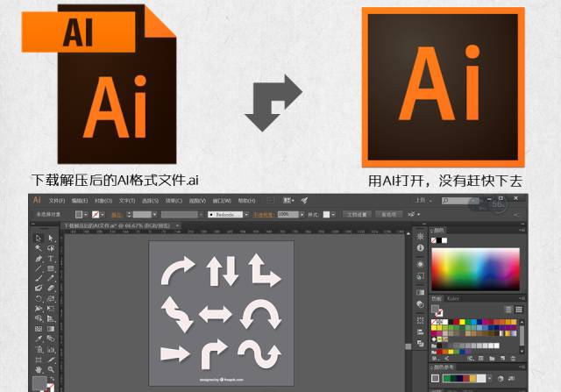Adjust the stroke weight stepper arrows
561x392 pixels.
(129, 215)
